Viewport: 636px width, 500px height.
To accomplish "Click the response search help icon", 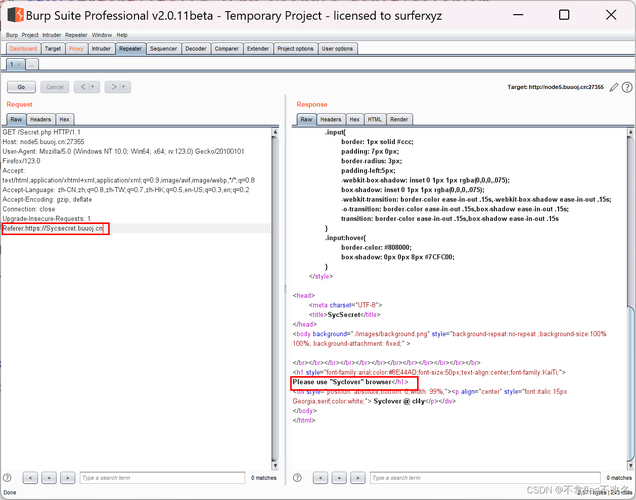I will 297,478.
